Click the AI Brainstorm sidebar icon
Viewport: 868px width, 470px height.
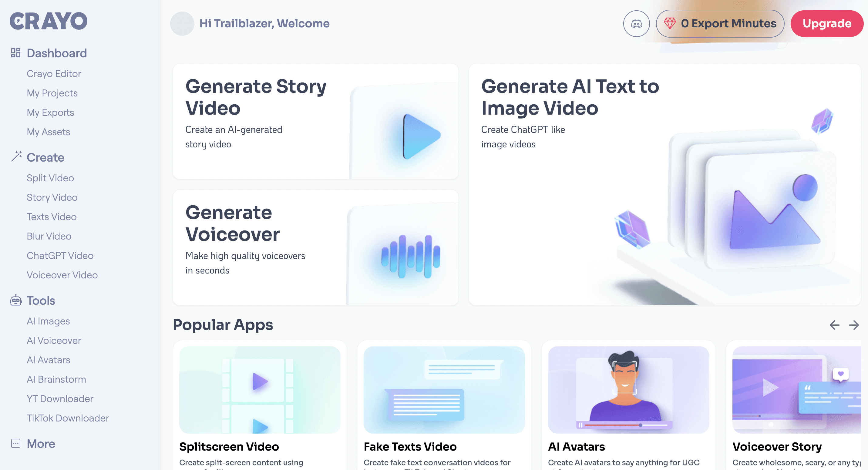[x=57, y=379]
